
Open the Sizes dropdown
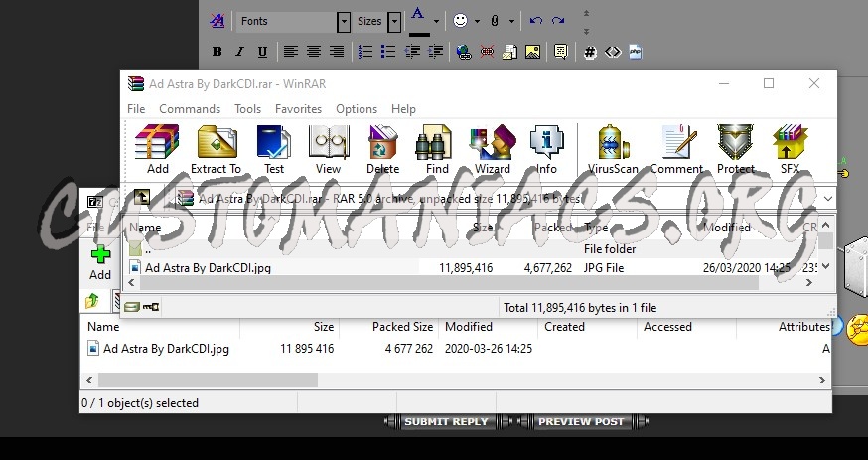pyautogui.click(x=394, y=22)
